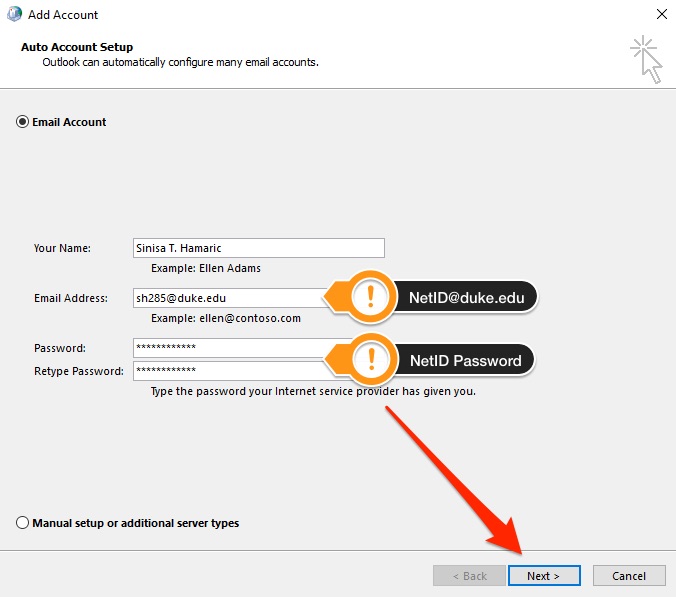Click 'Example: ellen@contoso.com' hint text
The height and width of the screenshot is (597, 676).
225,318
